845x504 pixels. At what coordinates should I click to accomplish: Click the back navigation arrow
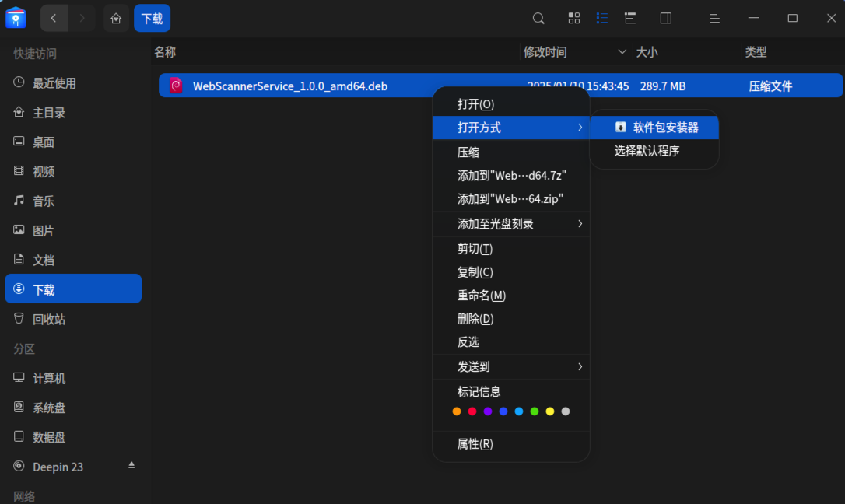[53, 17]
